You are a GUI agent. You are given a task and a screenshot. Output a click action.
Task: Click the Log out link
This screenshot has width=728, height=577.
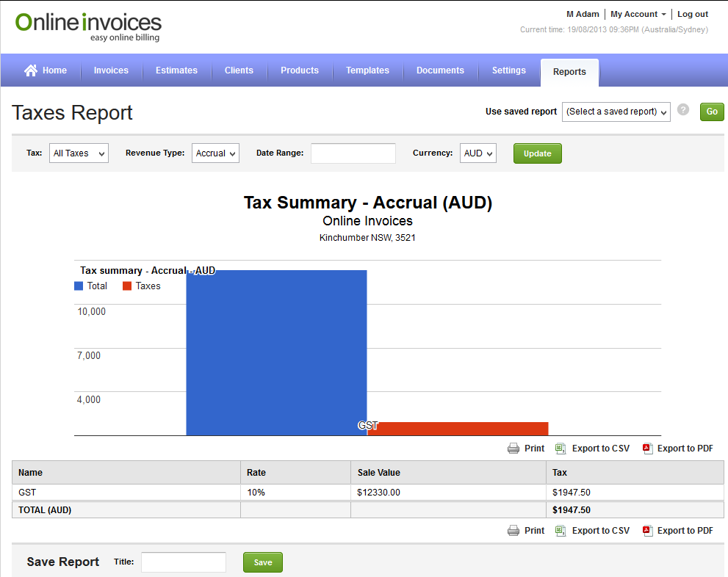coord(692,14)
